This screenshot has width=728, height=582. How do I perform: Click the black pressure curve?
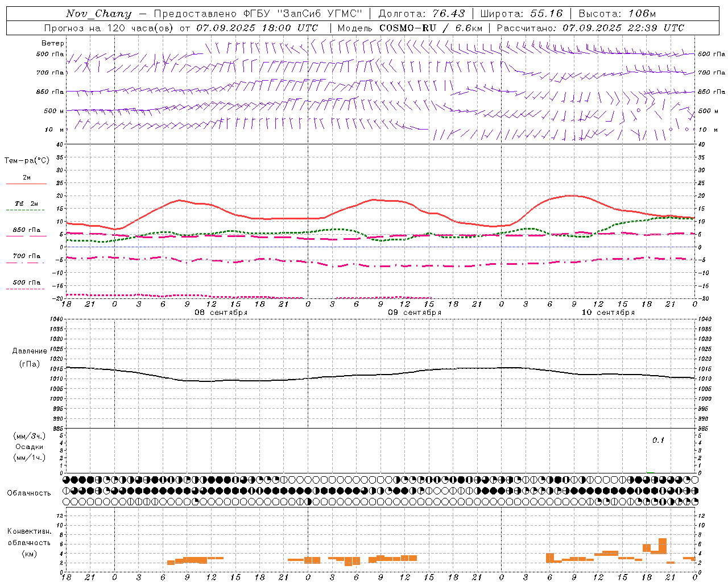pos(380,375)
